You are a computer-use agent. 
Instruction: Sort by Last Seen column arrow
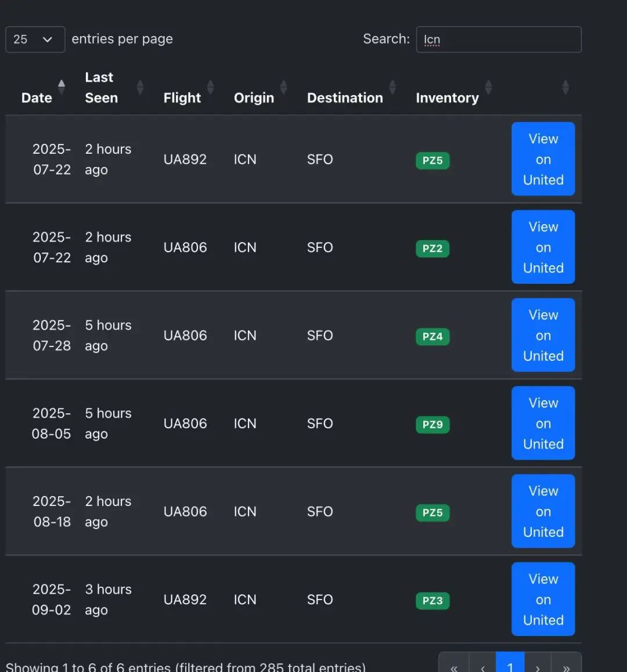(x=140, y=87)
